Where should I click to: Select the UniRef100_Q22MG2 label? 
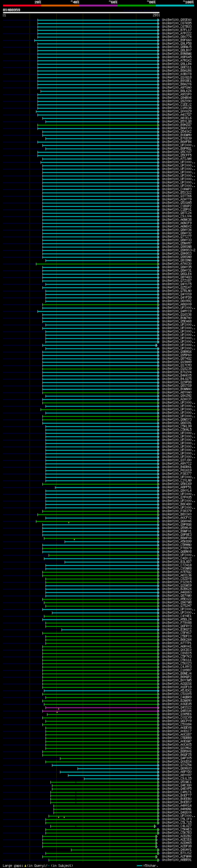(177, 748)
